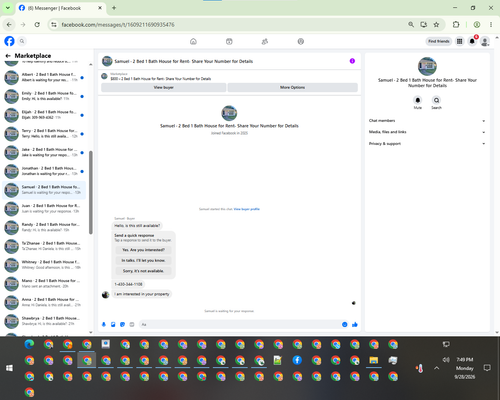This screenshot has height=400, width=500.
Task: Open Juan's conversation in the list
Action: click(44, 209)
